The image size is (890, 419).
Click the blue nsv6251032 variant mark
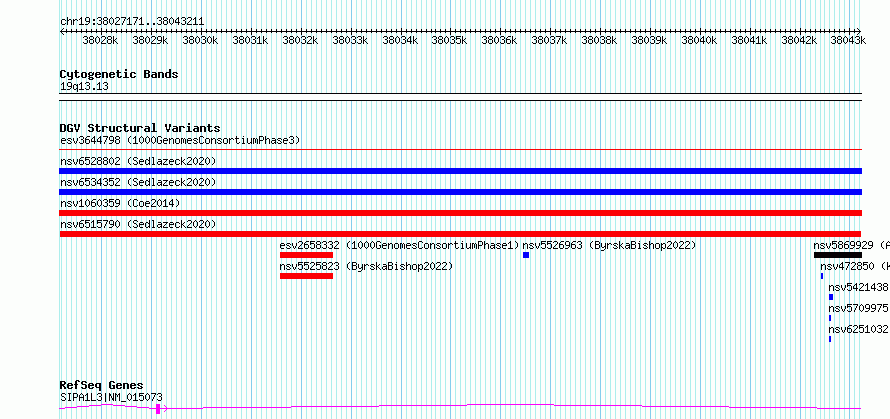(x=830, y=339)
